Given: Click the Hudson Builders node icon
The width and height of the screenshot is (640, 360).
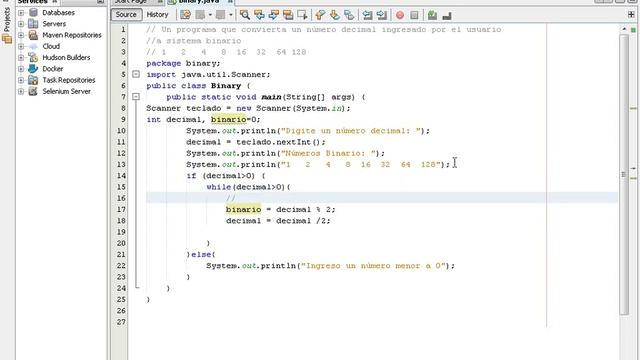Looking at the screenshot, I should coord(33,58).
